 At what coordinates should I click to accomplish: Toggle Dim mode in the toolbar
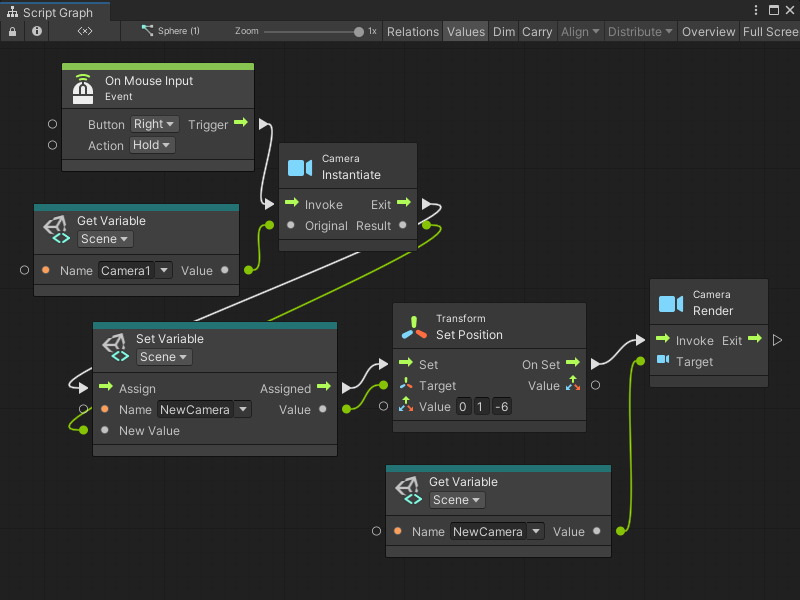pos(503,31)
